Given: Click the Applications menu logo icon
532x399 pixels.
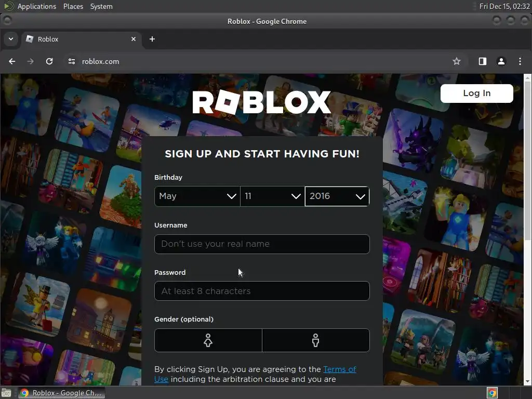Looking at the screenshot, I should coord(8,6).
